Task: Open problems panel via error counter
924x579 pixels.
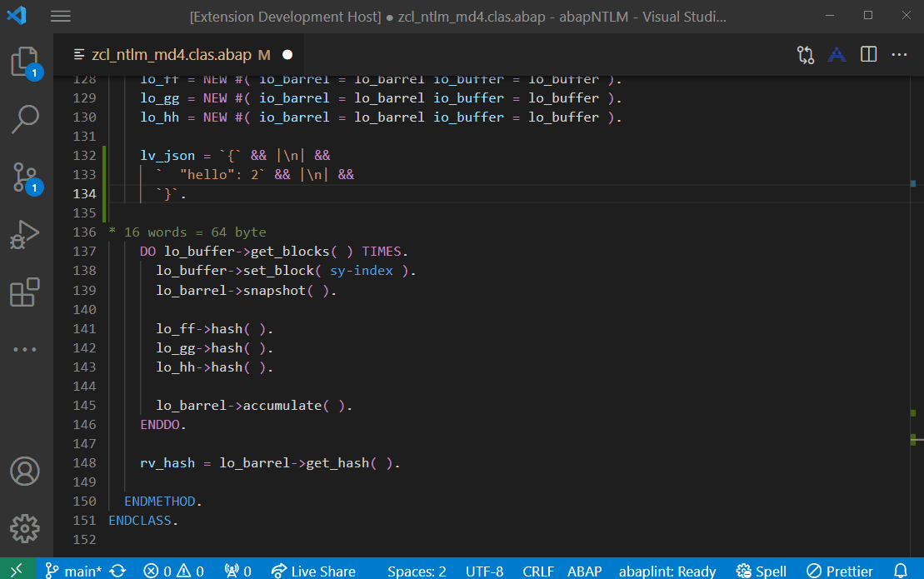Action: click(172, 571)
